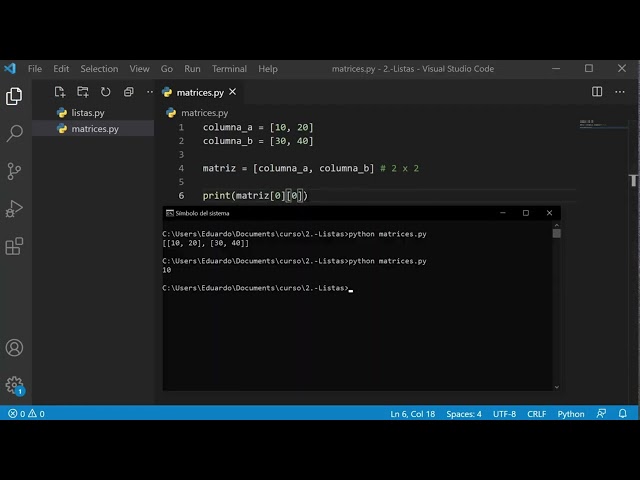Click line 2 columna_b code

(x=258, y=141)
